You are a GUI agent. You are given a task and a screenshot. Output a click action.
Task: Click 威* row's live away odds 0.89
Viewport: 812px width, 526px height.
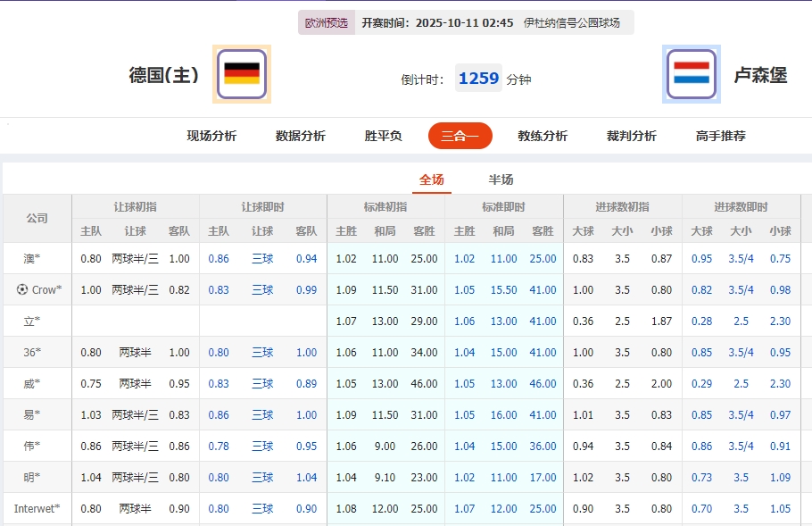click(x=306, y=383)
